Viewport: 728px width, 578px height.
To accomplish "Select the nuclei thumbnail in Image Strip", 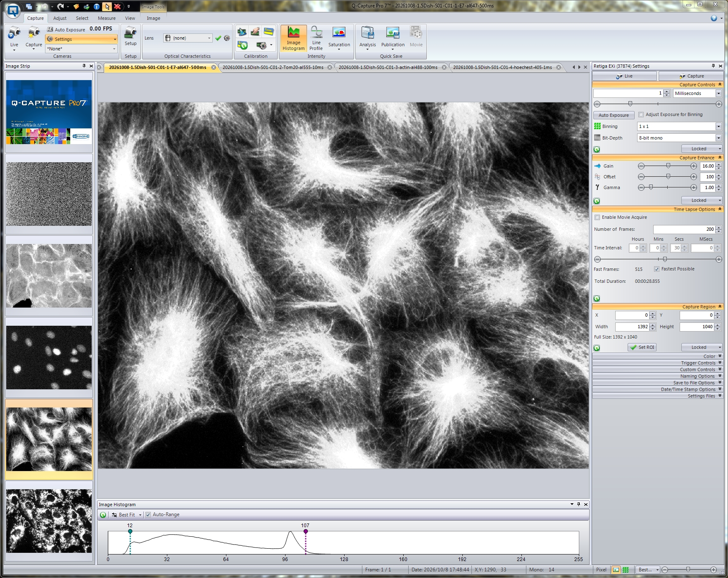I will [x=49, y=358].
